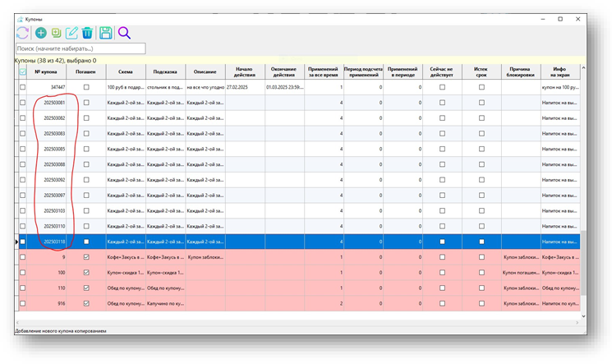Maximize the Купоны window
This screenshot has height=364, width=612.
(560, 18)
